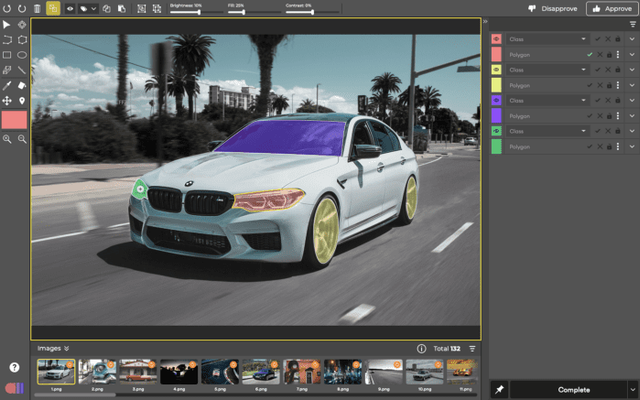Open three-dot menu on green Polygon row
The width and height of the screenshot is (640, 400).
coord(618,147)
